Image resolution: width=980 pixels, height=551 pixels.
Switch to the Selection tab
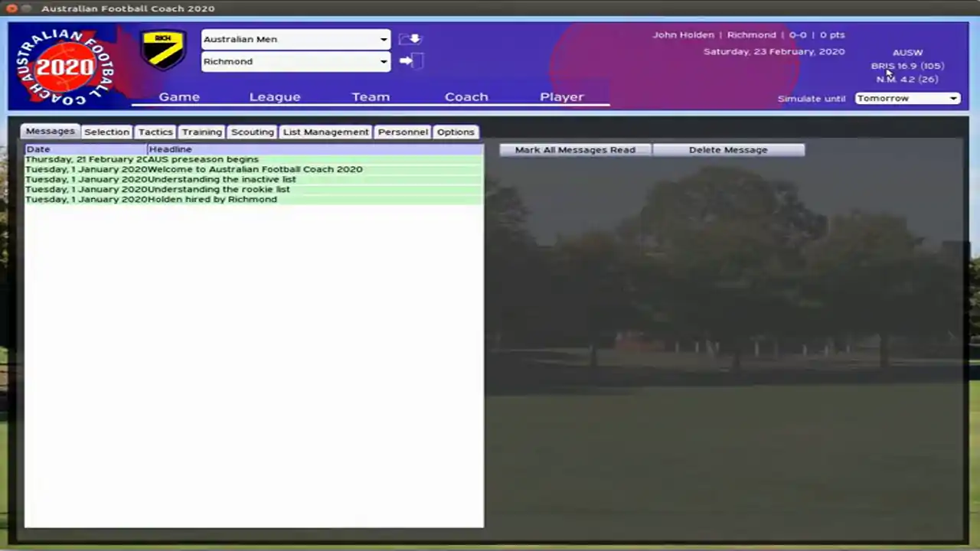[107, 132]
